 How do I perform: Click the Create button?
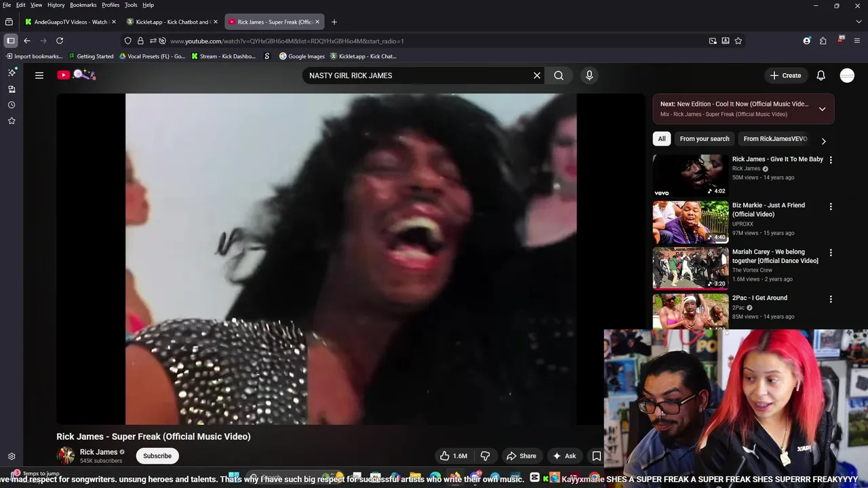point(786,75)
